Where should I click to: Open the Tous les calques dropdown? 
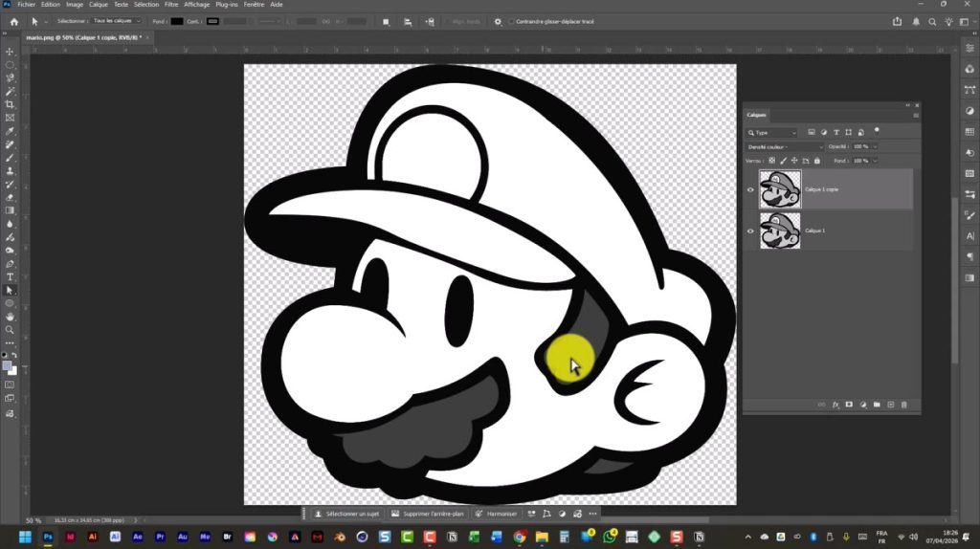[x=117, y=21]
